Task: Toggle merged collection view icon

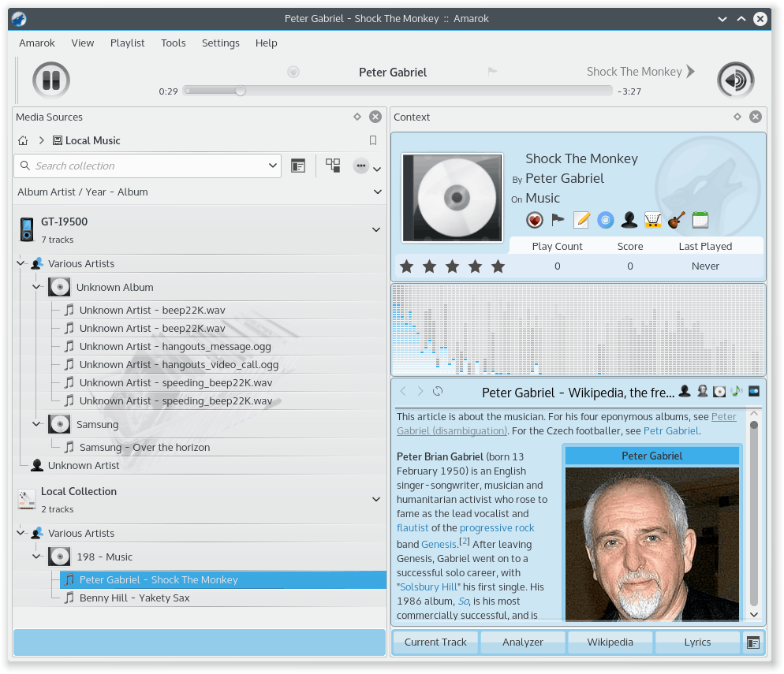Action: (333, 166)
